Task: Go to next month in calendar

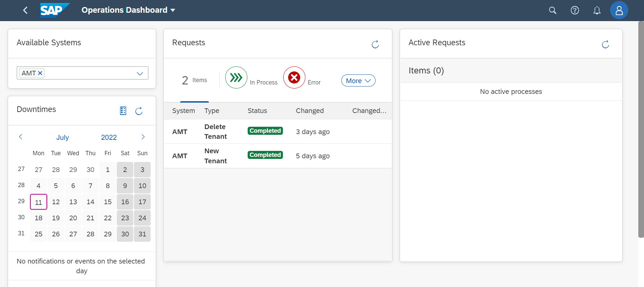Action: point(143,137)
